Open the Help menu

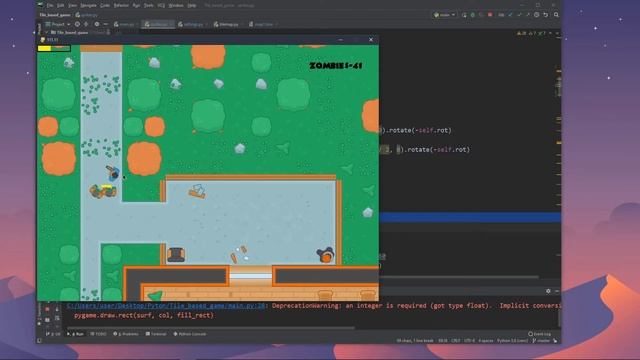191,6
